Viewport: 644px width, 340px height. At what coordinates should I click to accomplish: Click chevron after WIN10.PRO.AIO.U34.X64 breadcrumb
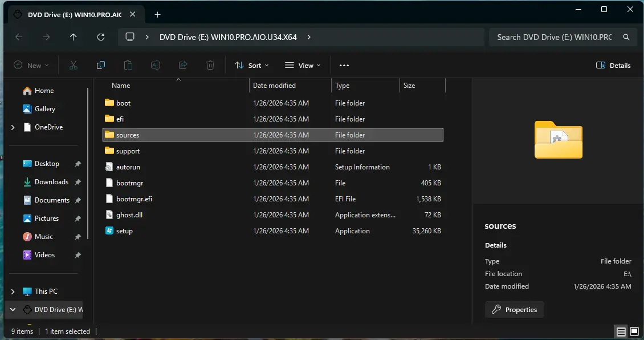pyautogui.click(x=309, y=37)
